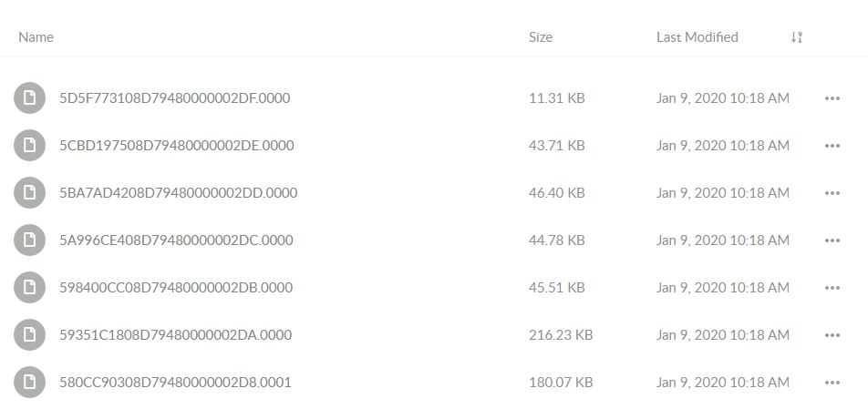Open more options for the 43.71 KB file
Image resolution: width=868 pixels, height=409 pixels.
(x=832, y=146)
